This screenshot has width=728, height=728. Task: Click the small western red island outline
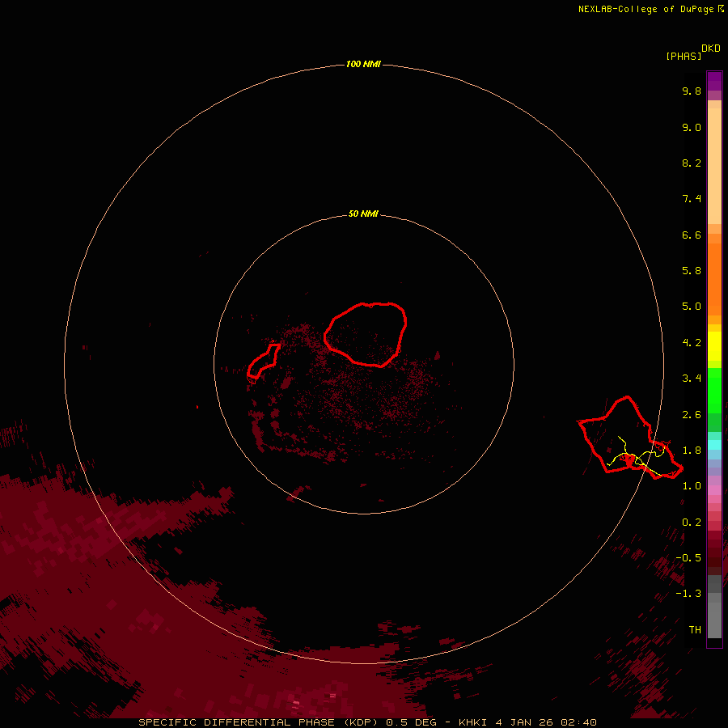coord(263,361)
